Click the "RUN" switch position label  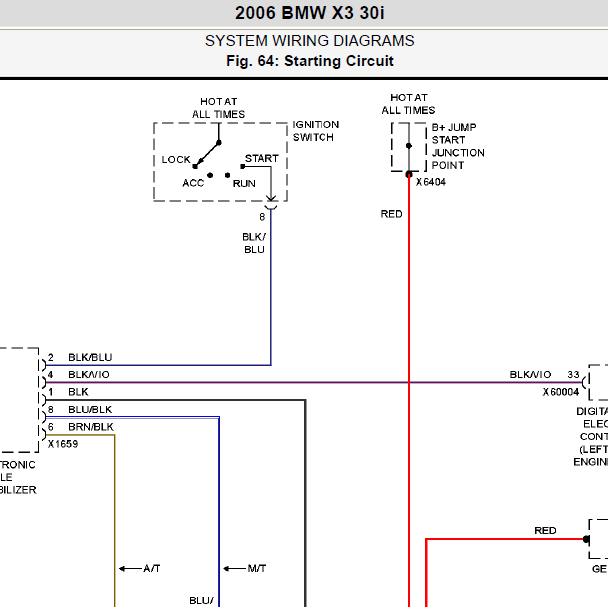pos(244,183)
